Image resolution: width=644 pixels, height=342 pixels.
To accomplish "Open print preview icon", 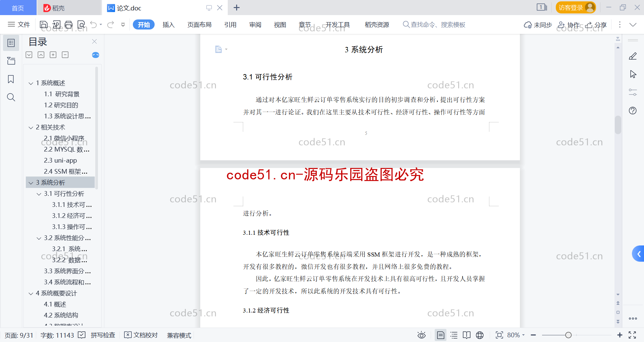I will [x=81, y=24].
